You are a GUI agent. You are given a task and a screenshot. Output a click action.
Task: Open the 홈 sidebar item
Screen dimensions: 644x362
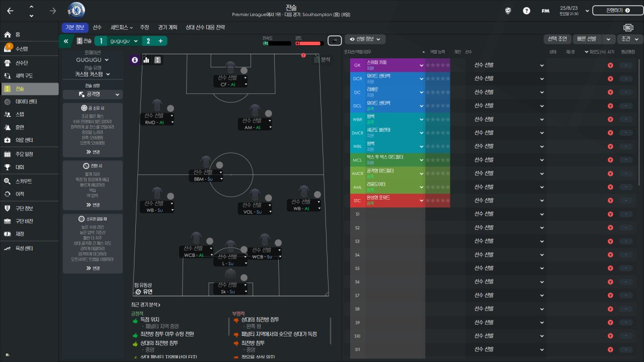pos(29,35)
